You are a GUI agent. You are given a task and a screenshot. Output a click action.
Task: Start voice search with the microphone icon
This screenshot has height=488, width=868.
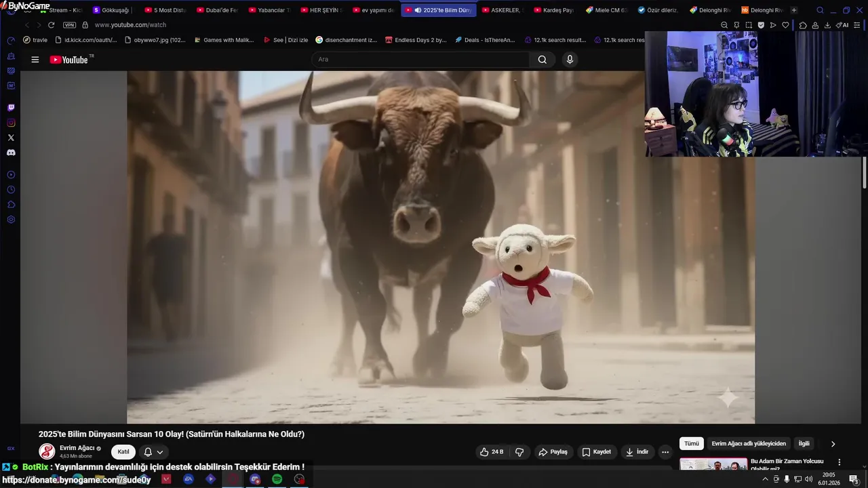coord(570,60)
